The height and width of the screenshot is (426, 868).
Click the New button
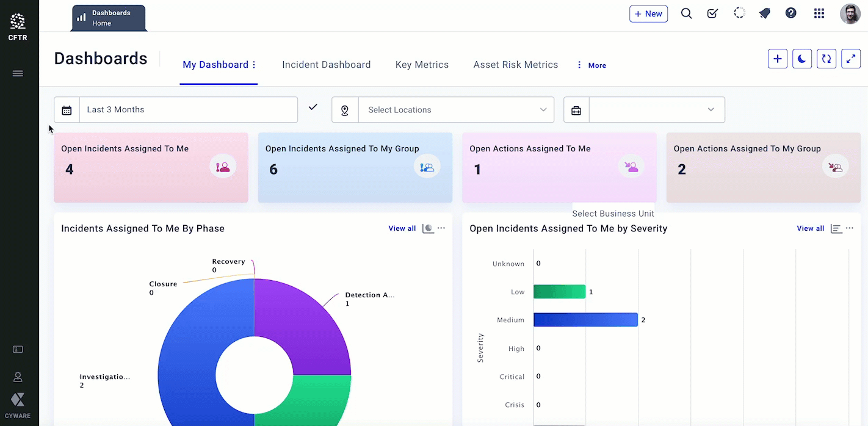pos(648,13)
